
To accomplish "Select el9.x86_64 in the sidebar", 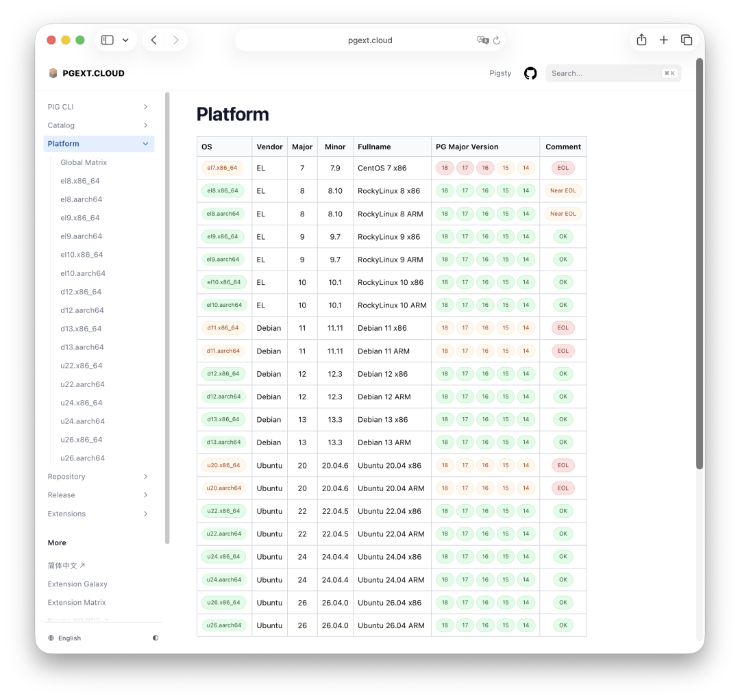I will coord(79,218).
